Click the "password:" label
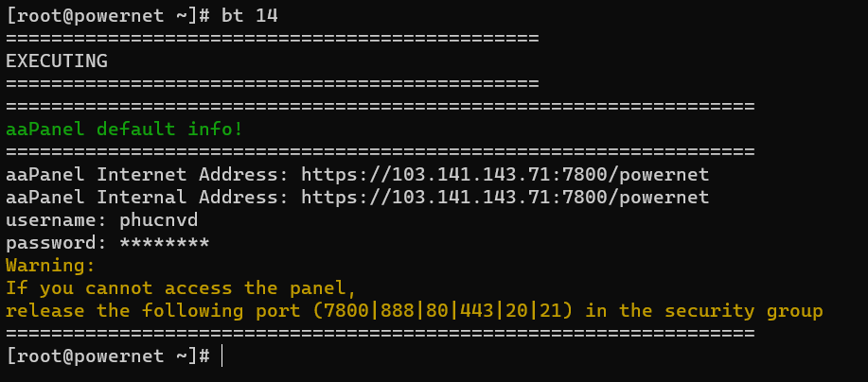Viewport: 868px width, 382px height. (57, 243)
